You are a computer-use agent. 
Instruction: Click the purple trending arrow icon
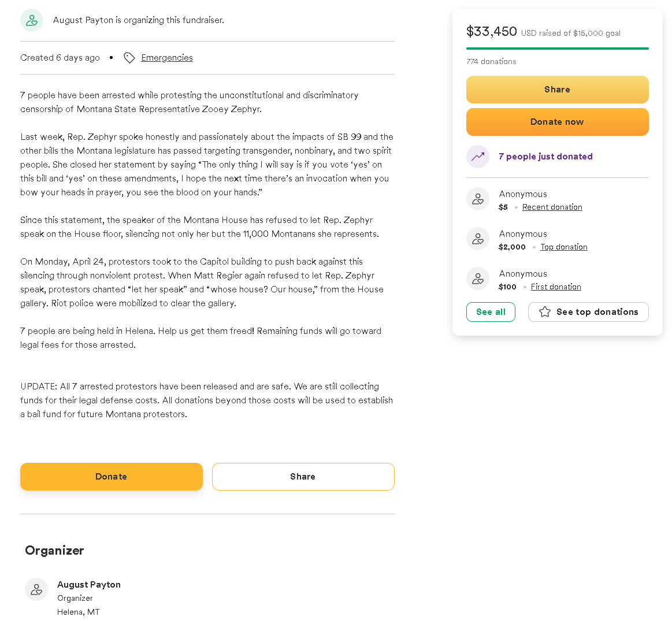pos(478,157)
